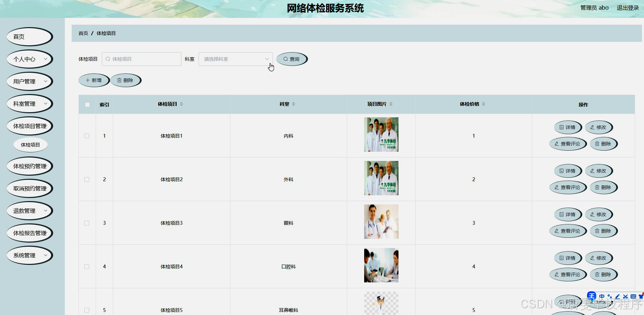The height and width of the screenshot is (315, 644).
Task: Check the checkbox for row 体检项目3
Action: click(87, 223)
